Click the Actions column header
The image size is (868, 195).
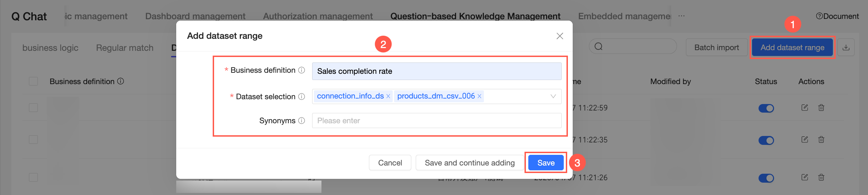[811, 81]
